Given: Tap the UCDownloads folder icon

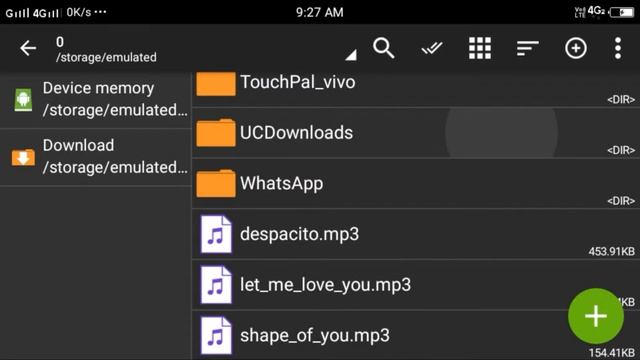Looking at the screenshot, I should (216, 133).
